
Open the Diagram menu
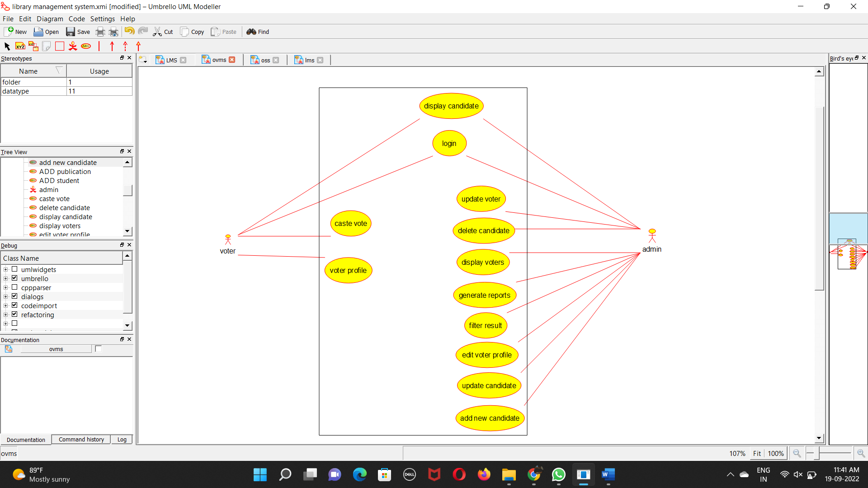coord(50,19)
